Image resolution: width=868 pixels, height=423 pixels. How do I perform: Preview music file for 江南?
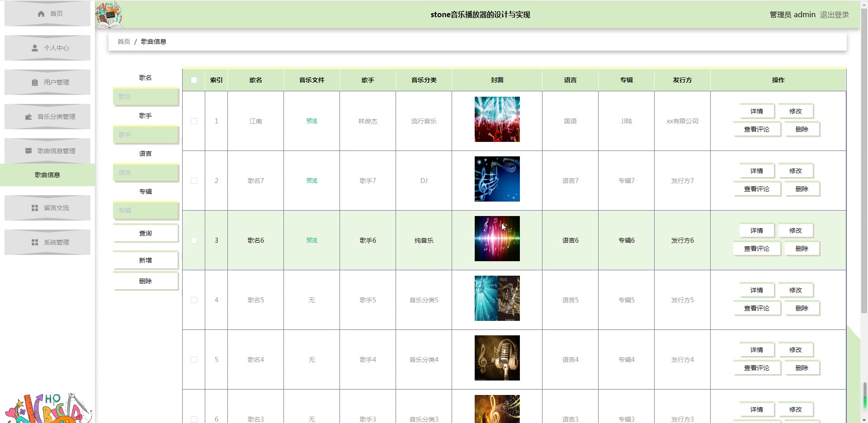tap(312, 121)
